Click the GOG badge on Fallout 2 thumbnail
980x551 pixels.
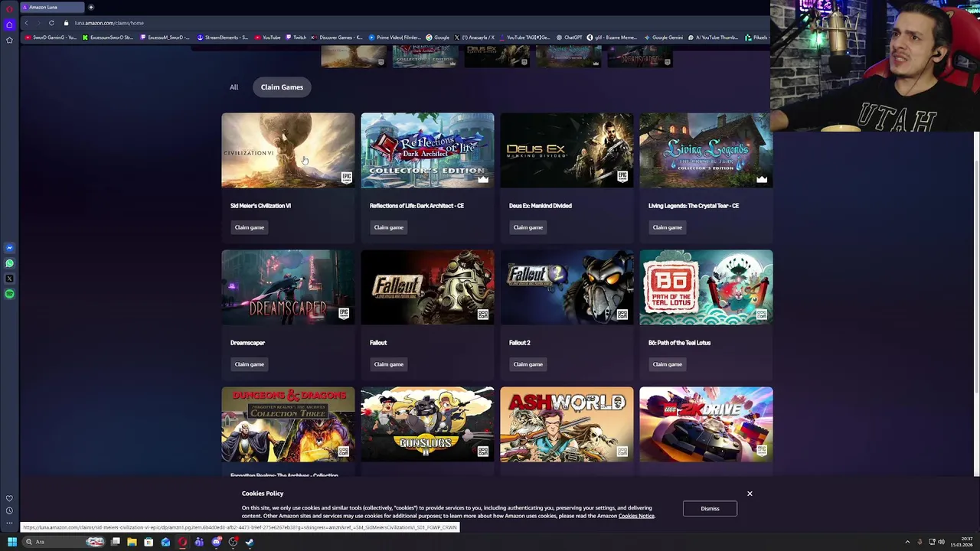point(622,315)
